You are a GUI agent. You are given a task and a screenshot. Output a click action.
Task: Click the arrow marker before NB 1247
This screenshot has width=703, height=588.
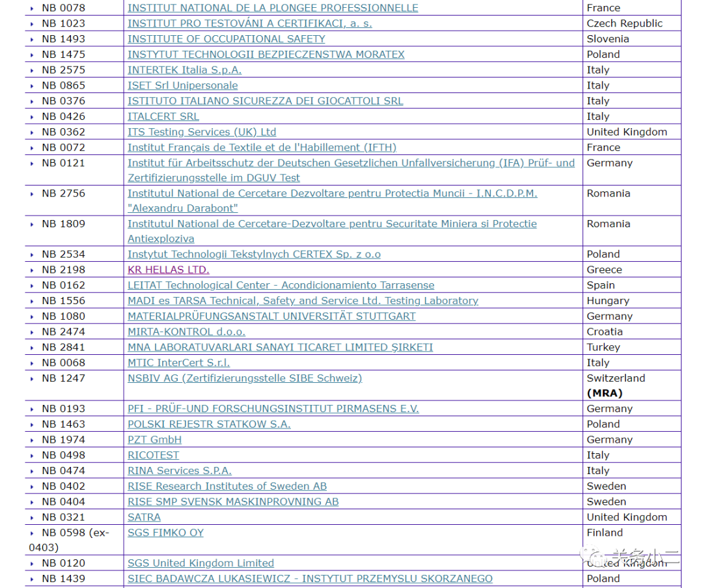(33, 378)
